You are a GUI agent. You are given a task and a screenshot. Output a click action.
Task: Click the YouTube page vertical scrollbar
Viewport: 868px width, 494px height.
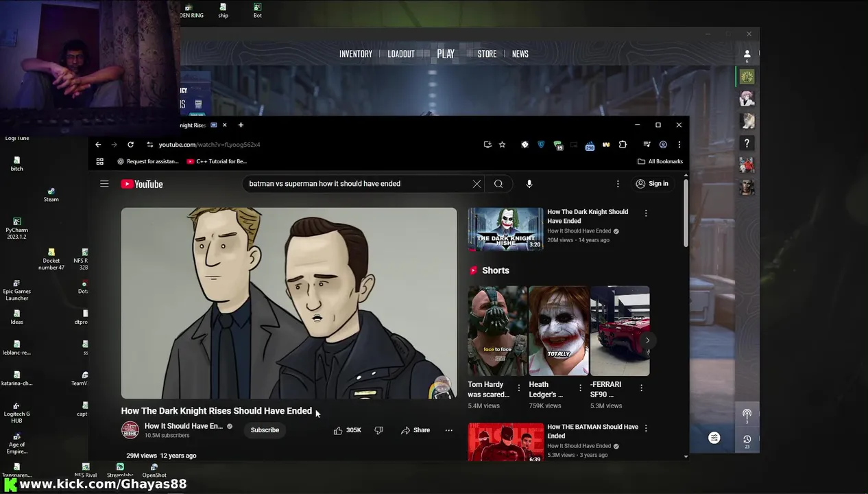coord(686,213)
